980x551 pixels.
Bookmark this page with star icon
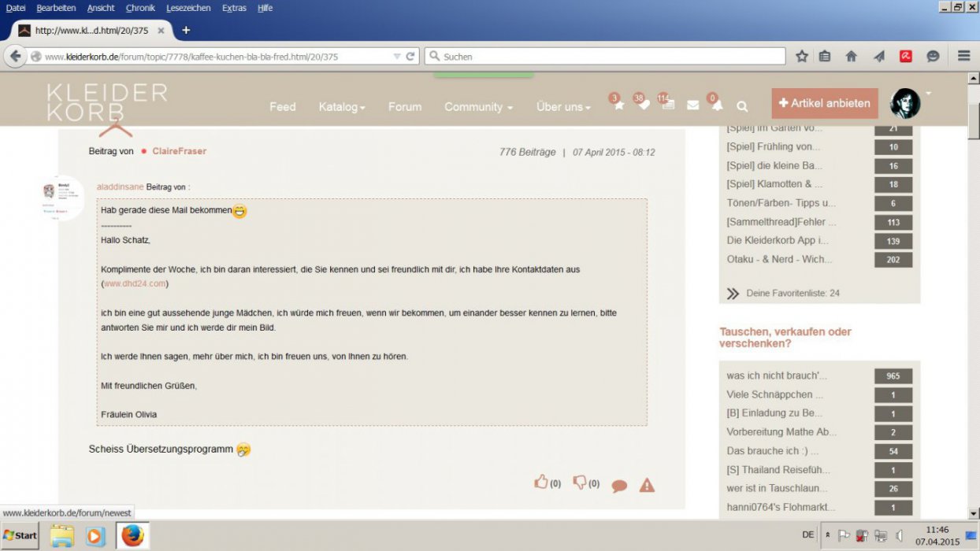pos(802,56)
